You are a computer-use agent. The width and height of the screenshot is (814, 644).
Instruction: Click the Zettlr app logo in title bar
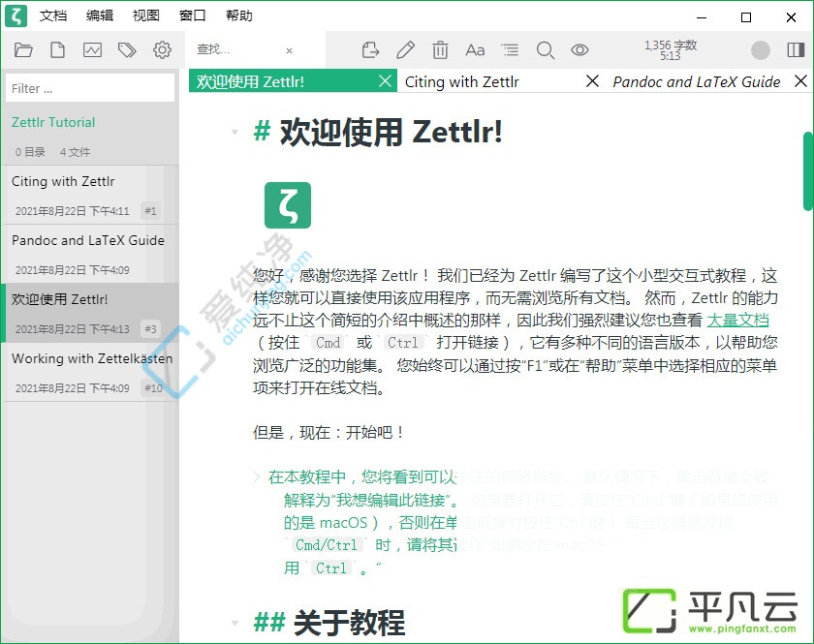[16, 15]
